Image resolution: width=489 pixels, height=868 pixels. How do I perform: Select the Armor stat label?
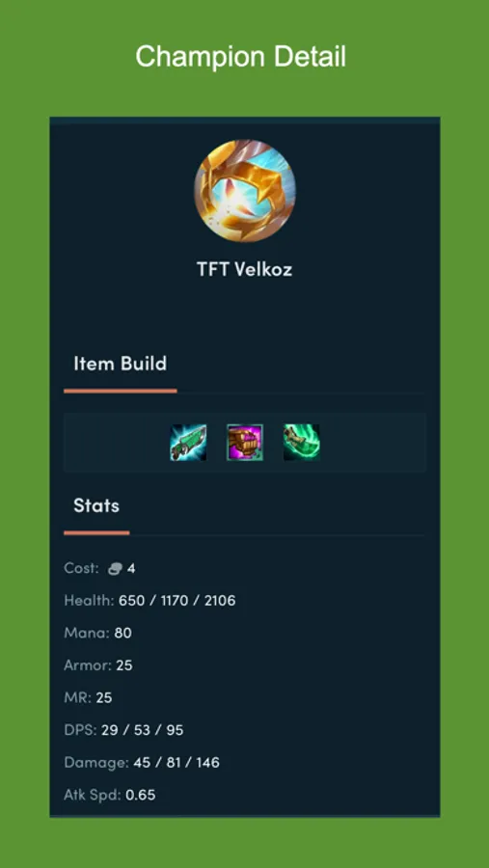tap(88, 665)
